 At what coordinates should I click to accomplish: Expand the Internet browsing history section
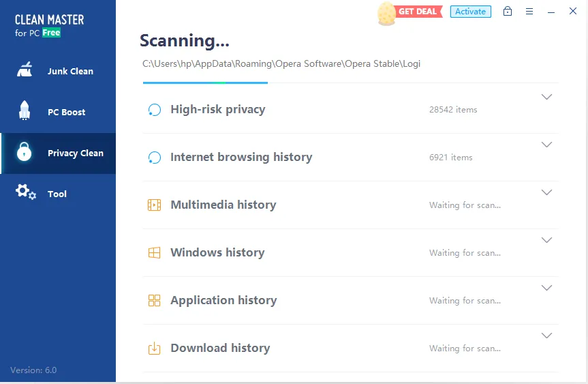tap(546, 145)
